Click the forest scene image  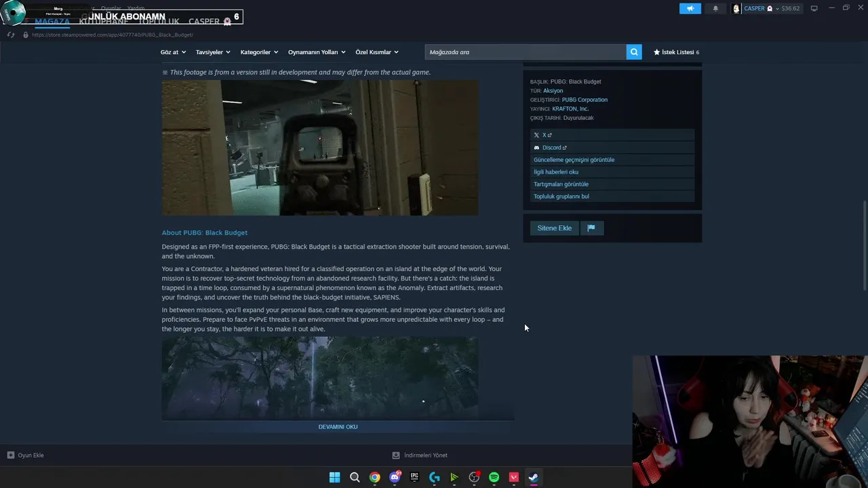[320, 378]
